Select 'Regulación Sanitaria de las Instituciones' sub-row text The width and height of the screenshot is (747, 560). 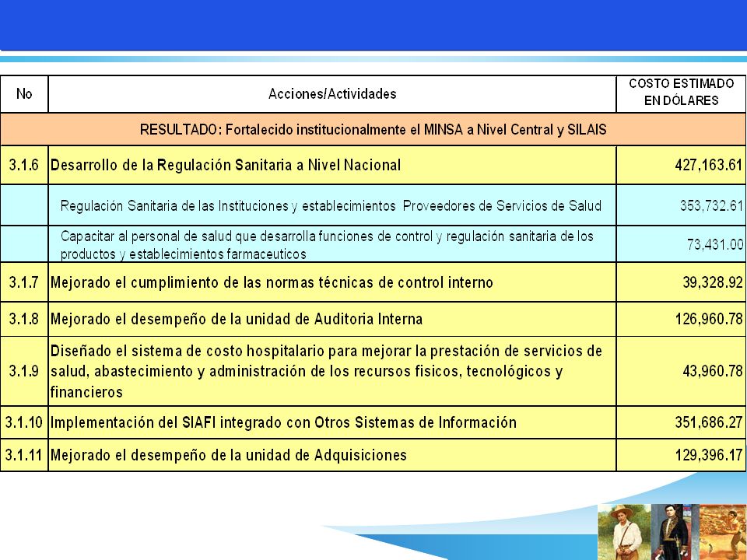331,205
